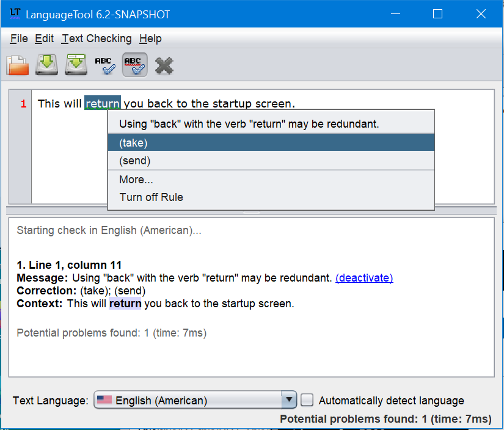Click the English (American) language combo box

195,400
